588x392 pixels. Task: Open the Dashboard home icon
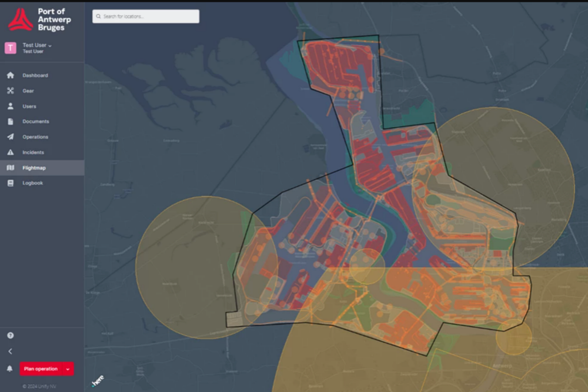10,75
